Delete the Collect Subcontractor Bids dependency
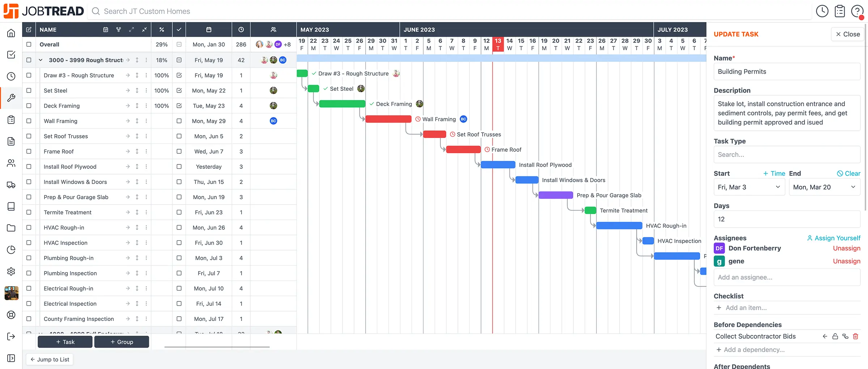Screen dimensions: 868x369 [x=855, y=336]
